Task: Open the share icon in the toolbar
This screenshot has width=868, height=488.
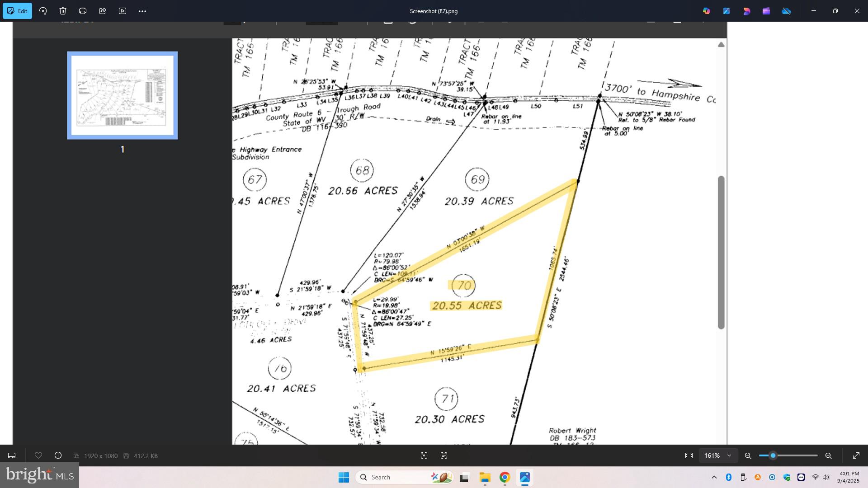Action: (103, 11)
